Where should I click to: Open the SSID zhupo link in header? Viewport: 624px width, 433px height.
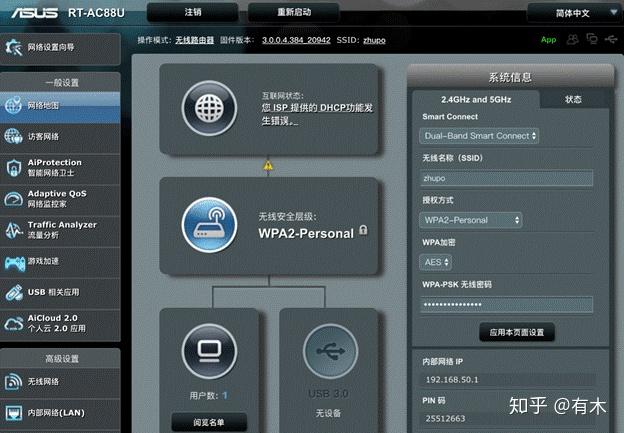click(x=374, y=40)
